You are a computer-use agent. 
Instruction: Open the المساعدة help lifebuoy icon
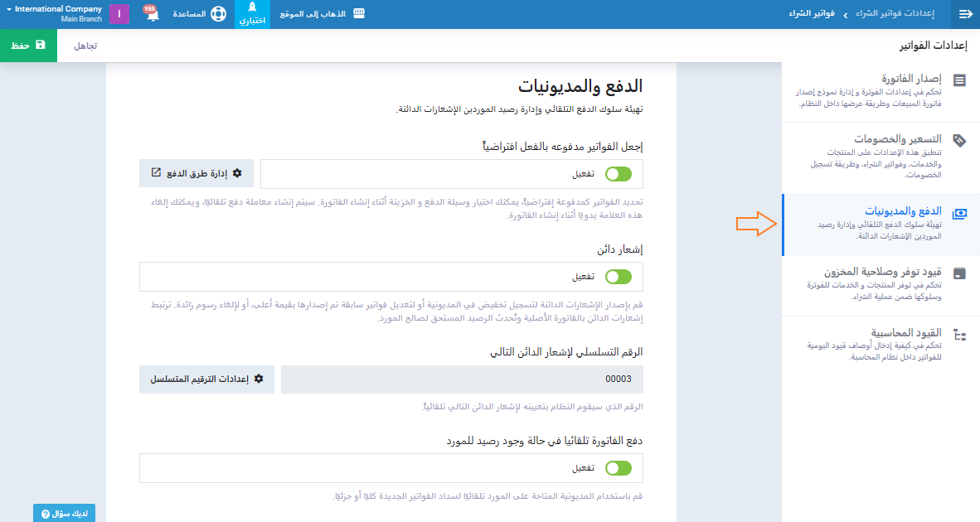(x=217, y=15)
